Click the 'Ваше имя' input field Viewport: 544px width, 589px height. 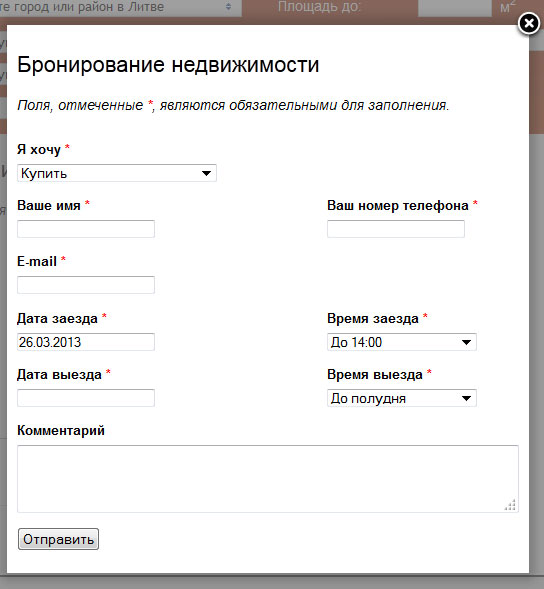[x=86, y=229]
